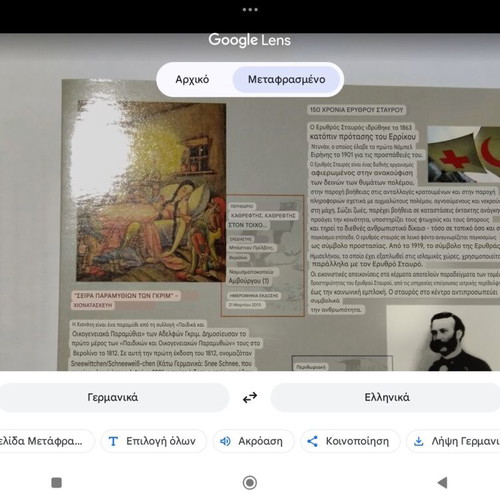Tap the Red Cross flags photo
This screenshot has height=500, width=500.
pos(464,154)
